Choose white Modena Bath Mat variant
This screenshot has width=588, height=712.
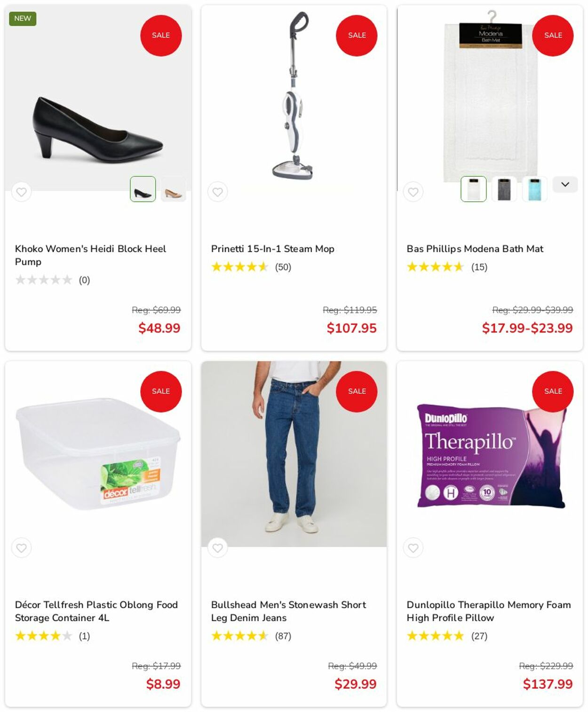pos(474,189)
